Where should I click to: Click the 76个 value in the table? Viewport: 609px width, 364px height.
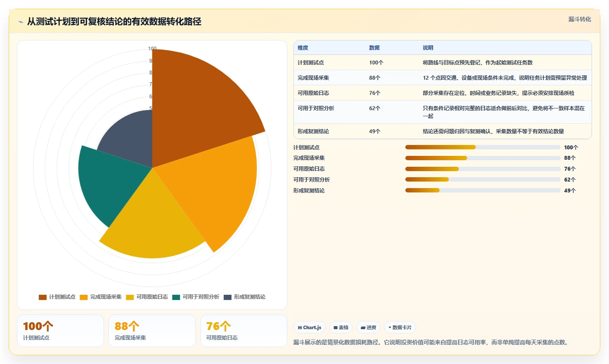click(375, 93)
